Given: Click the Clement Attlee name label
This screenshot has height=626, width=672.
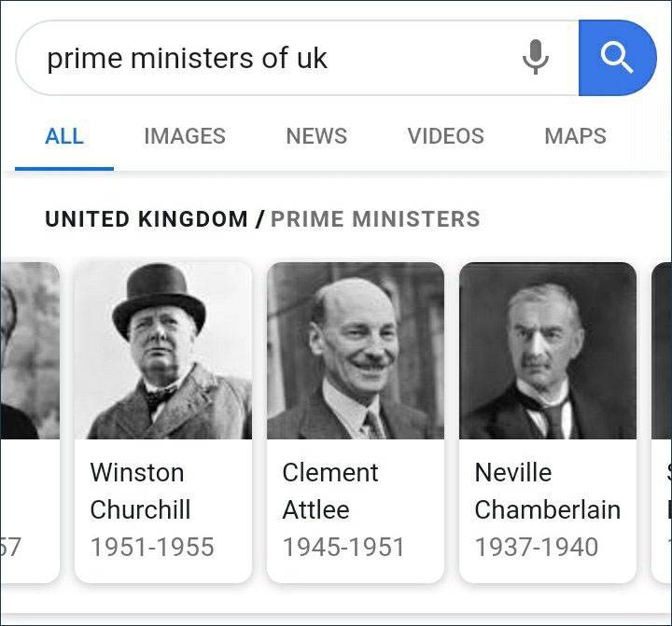Looking at the screenshot, I should 330,491.
